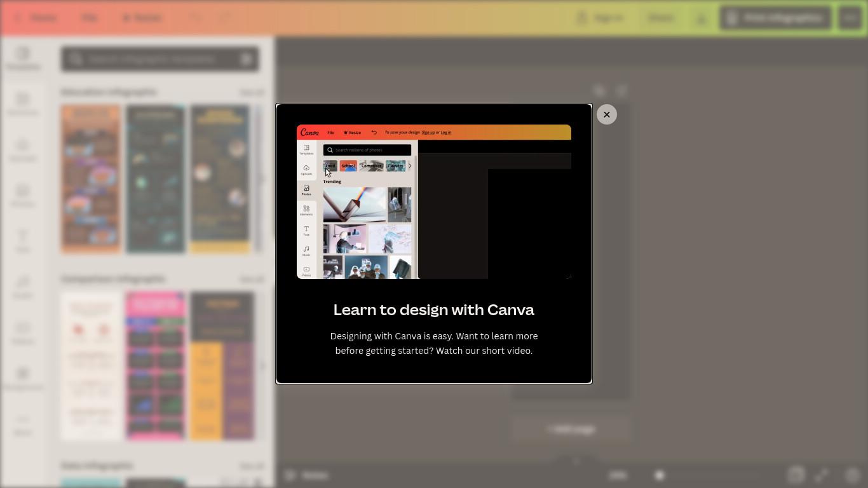
Task: Open the zoom percentage dropdown
Action: 618,475
